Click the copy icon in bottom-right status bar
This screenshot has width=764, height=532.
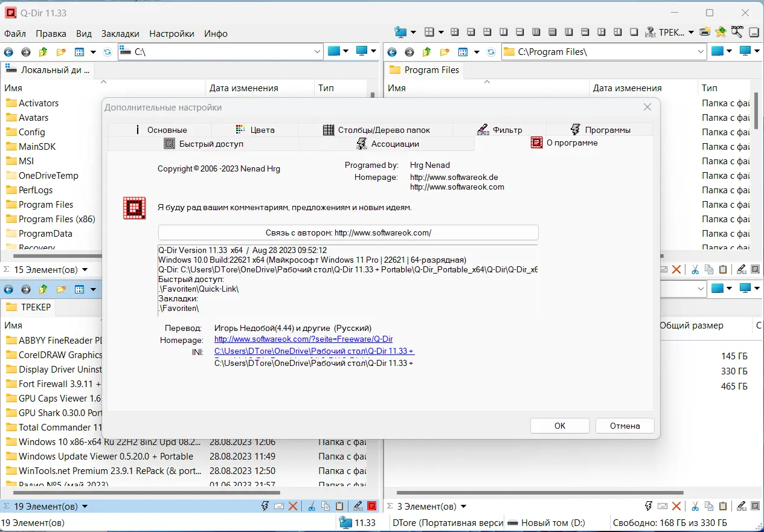click(x=709, y=506)
